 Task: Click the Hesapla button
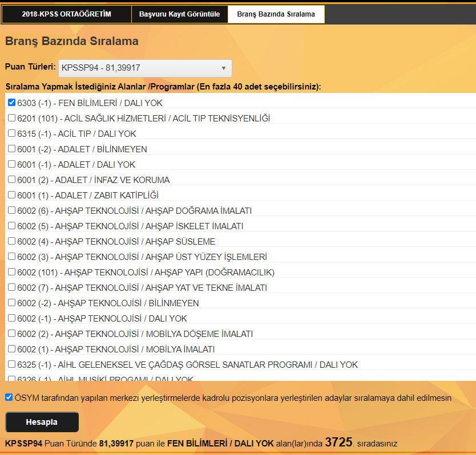[42, 422]
